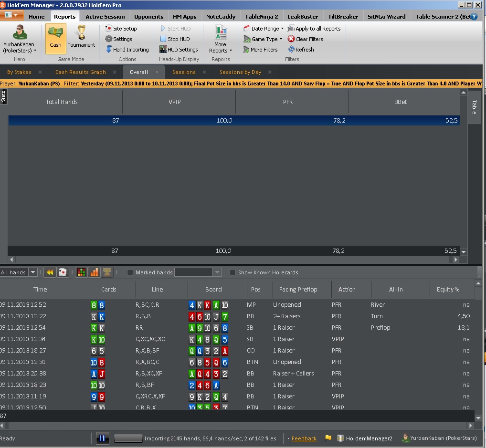Switch to Cash Results Graph report tab

pos(81,72)
